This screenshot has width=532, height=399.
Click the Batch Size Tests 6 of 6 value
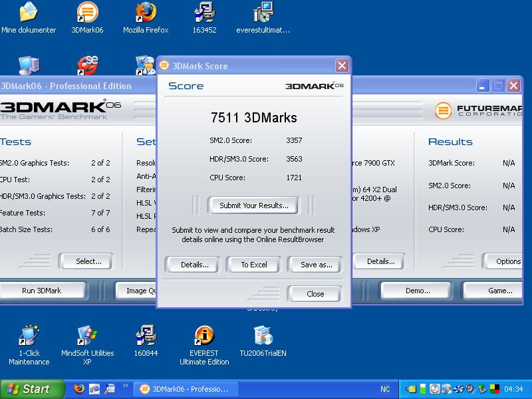(100, 229)
